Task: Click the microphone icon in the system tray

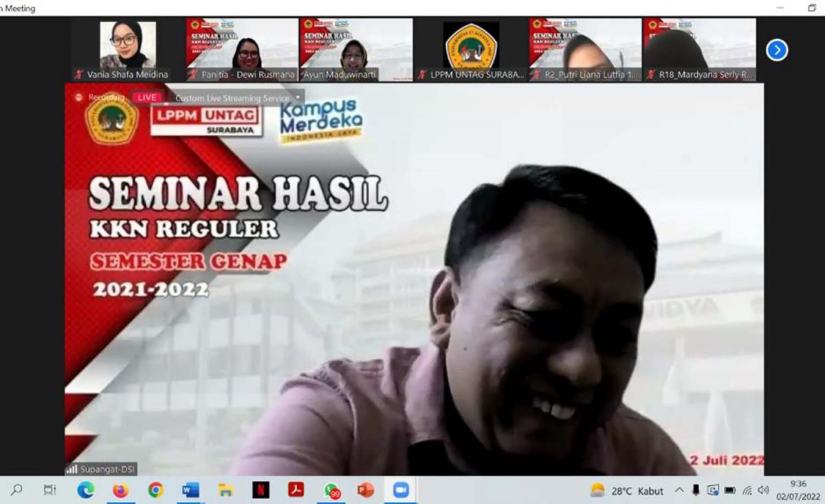Action: [695, 490]
